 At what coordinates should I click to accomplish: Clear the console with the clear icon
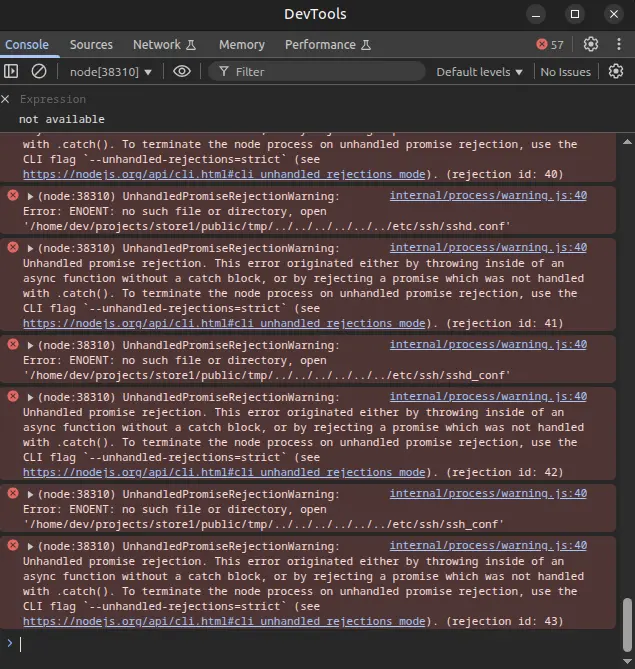click(39, 71)
